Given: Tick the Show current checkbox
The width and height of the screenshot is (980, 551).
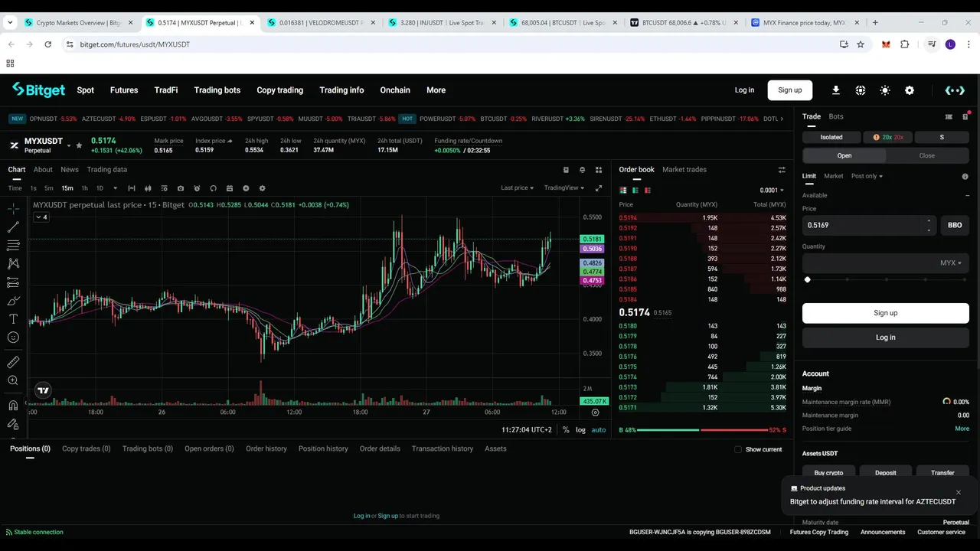Looking at the screenshot, I should [x=738, y=449].
